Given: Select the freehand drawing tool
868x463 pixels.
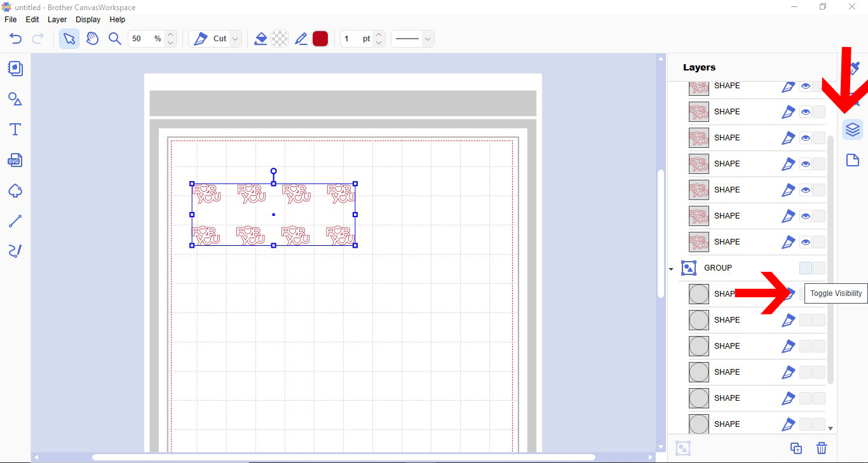Looking at the screenshot, I should click(15, 252).
